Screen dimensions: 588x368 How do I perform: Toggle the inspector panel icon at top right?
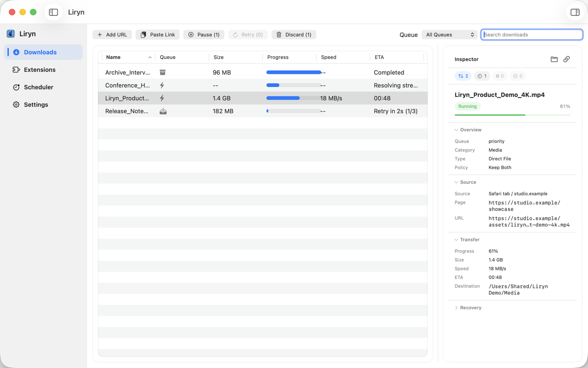pyautogui.click(x=575, y=12)
